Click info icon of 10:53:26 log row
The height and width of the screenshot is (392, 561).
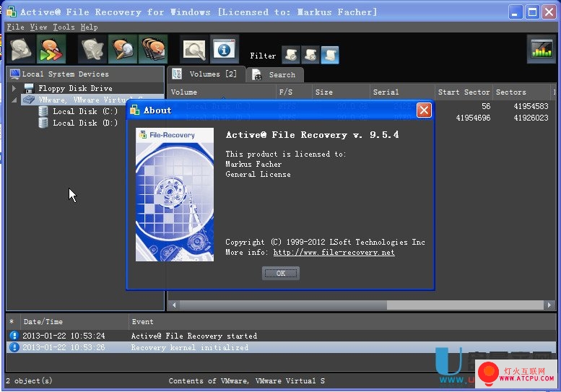(14, 347)
